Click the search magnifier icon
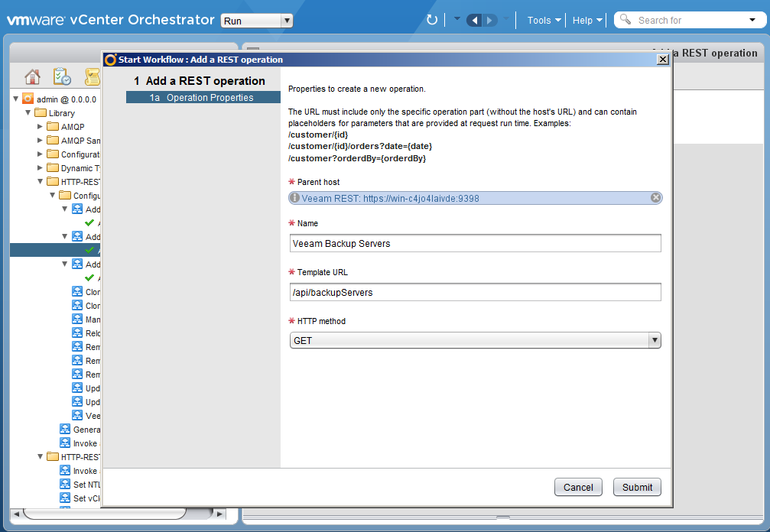The height and width of the screenshot is (532, 770). 625,19
